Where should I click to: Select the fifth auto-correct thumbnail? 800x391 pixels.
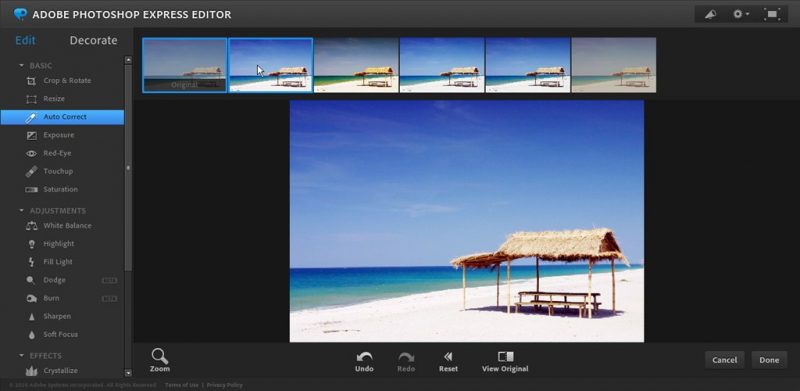[x=528, y=65]
